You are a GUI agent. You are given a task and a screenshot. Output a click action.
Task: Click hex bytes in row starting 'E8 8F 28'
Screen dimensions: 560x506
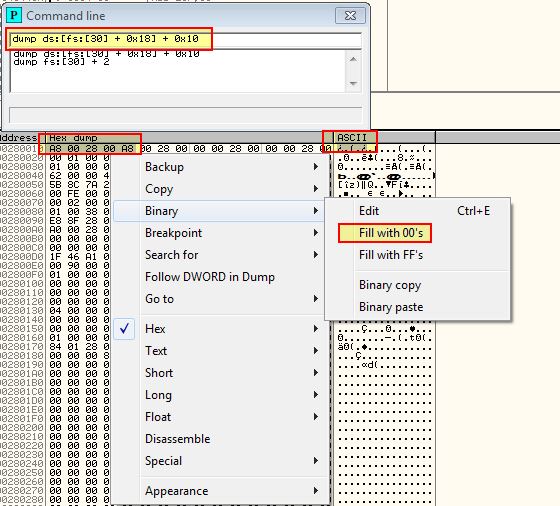click(x=79, y=221)
